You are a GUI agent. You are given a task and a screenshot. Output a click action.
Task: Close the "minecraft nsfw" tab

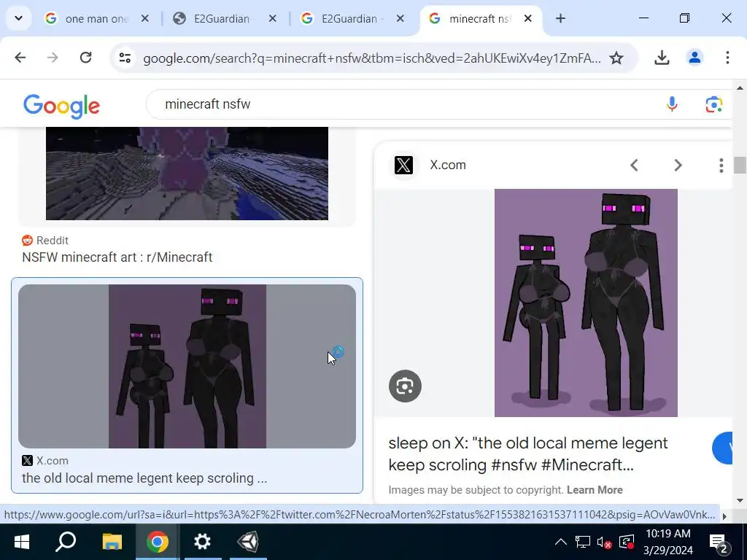point(528,18)
